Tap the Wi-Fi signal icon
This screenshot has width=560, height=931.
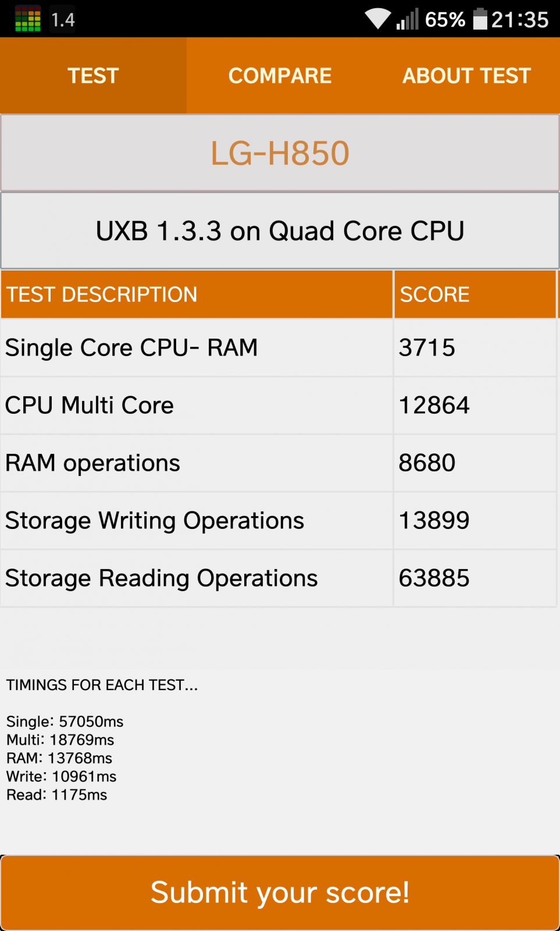click(x=378, y=19)
